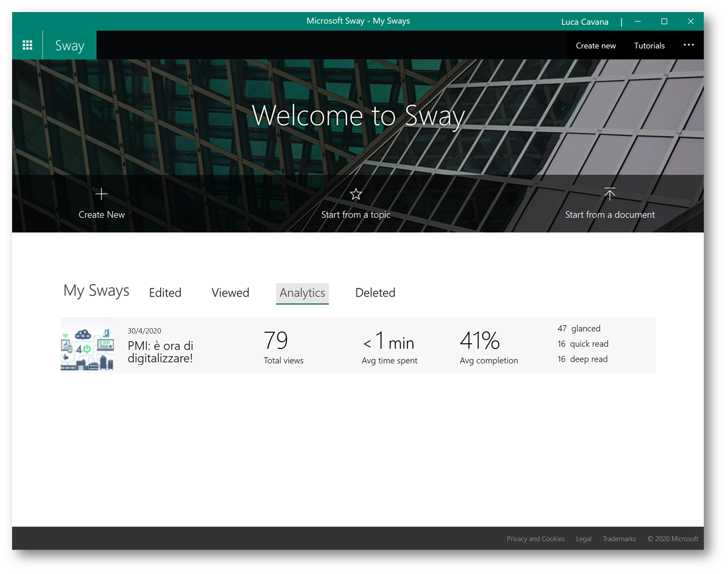This screenshot has width=728, height=574.
Task: Click the Luca Cavana account name
Action: (x=584, y=22)
